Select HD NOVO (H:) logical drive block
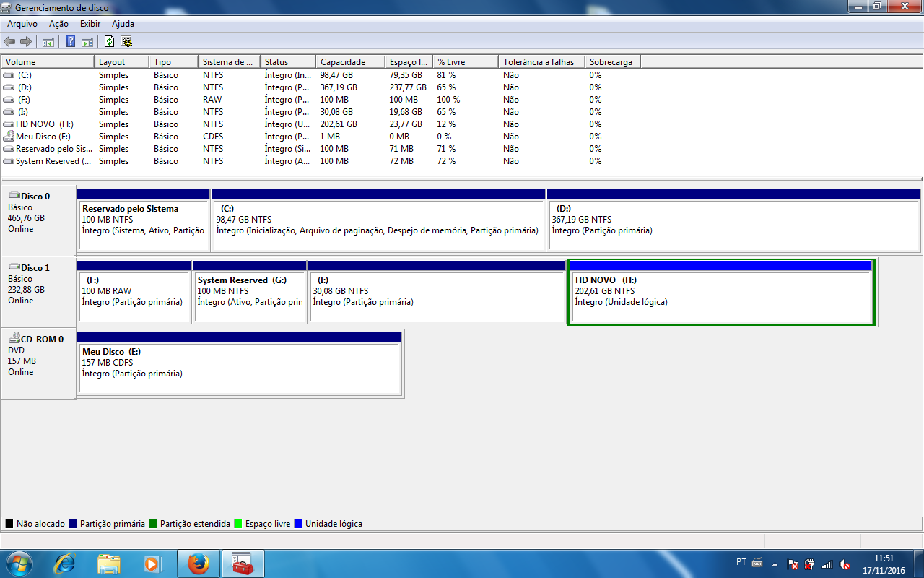924x578 pixels. [x=721, y=292]
